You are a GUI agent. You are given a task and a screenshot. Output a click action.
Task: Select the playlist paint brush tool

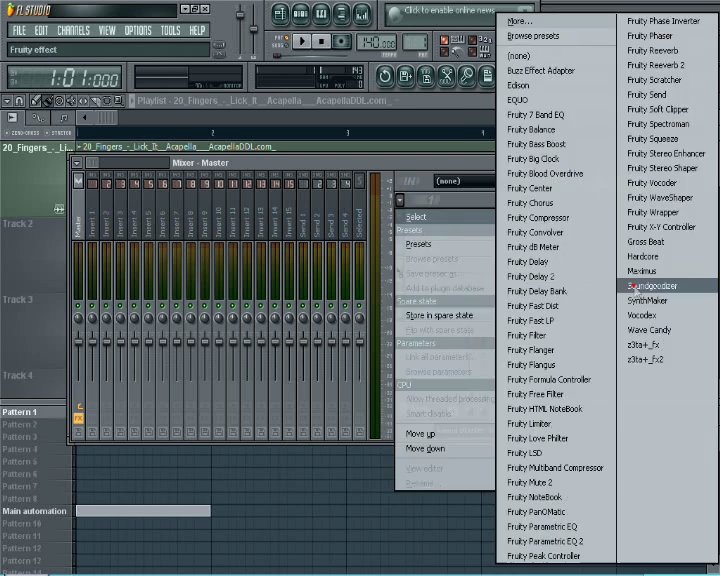point(47,101)
